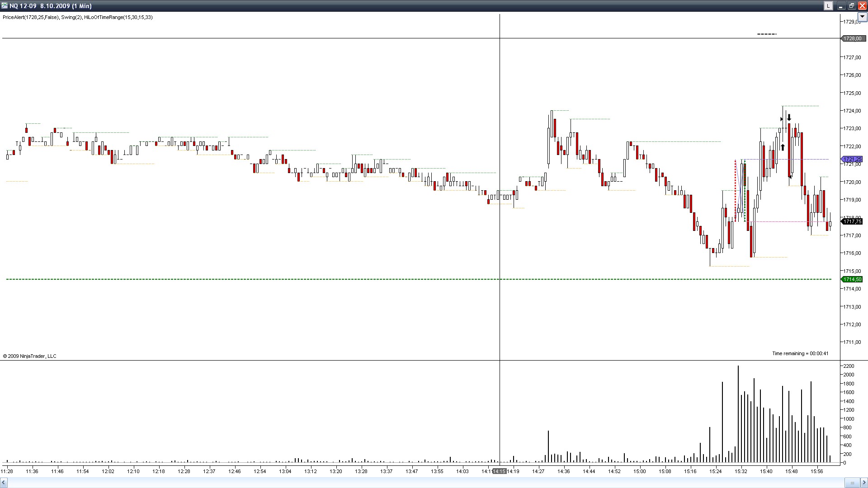Viewport: 868px width, 488px height.
Task: Click the HiLoOfTimeRange indicator label
Action: (x=118, y=17)
